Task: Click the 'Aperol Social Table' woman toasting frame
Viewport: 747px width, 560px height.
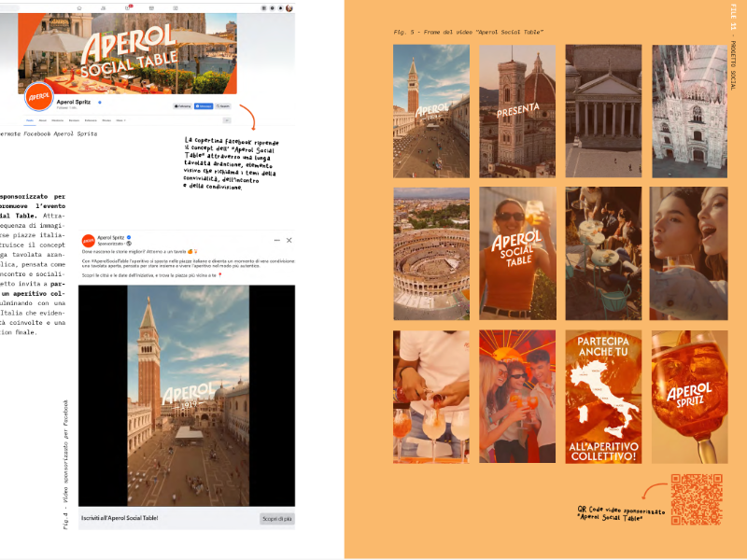Action: (x=517, y=253)
